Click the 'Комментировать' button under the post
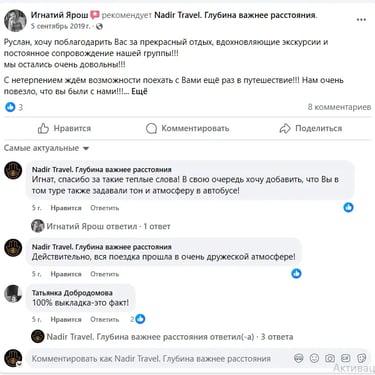The height and width of the screenshot is (375, 375). pyautogui.click(x=187, y=128)
